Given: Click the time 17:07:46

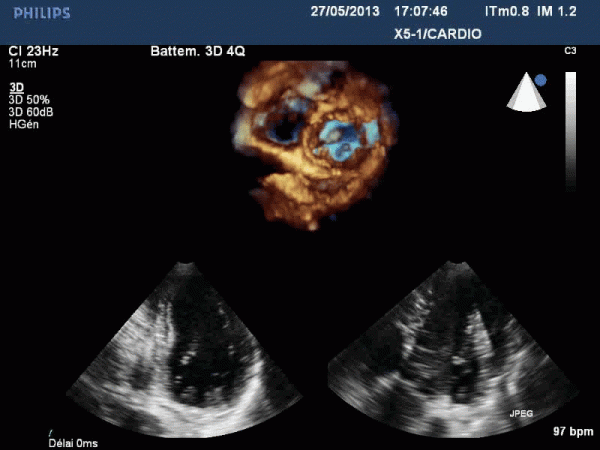Looking at the screenshot, I should point(421,11).
